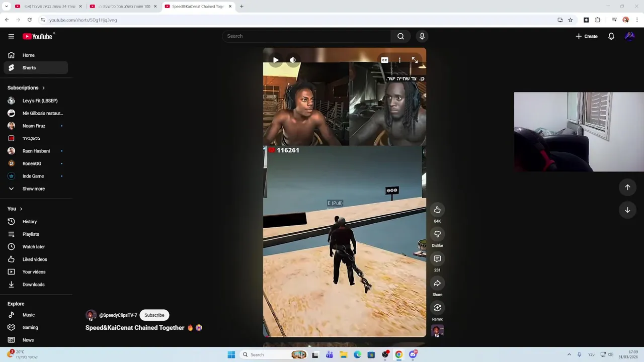Mute the Short with the volume icon
This screenshot has height=362, width=644.
coord(293,60)
